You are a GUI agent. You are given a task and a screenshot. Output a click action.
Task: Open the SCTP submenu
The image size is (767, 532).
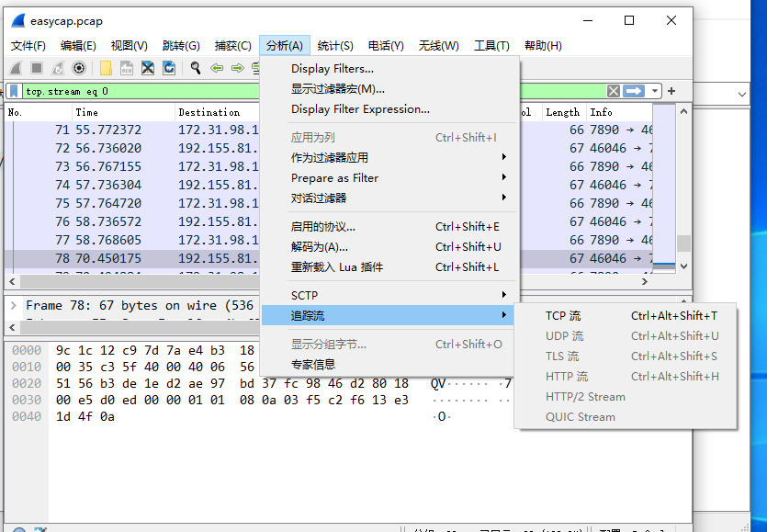click(389, 296)
